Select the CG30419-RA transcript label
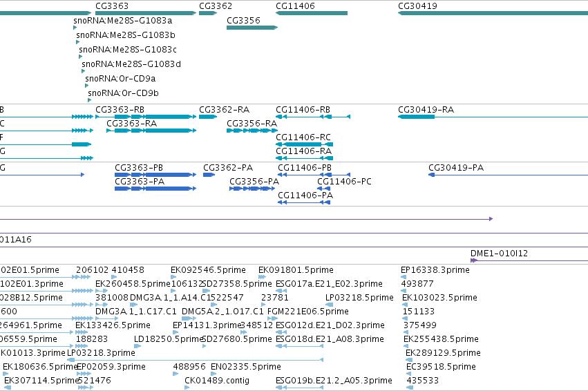This screenshot has height=391, width=588. [426, 109]
